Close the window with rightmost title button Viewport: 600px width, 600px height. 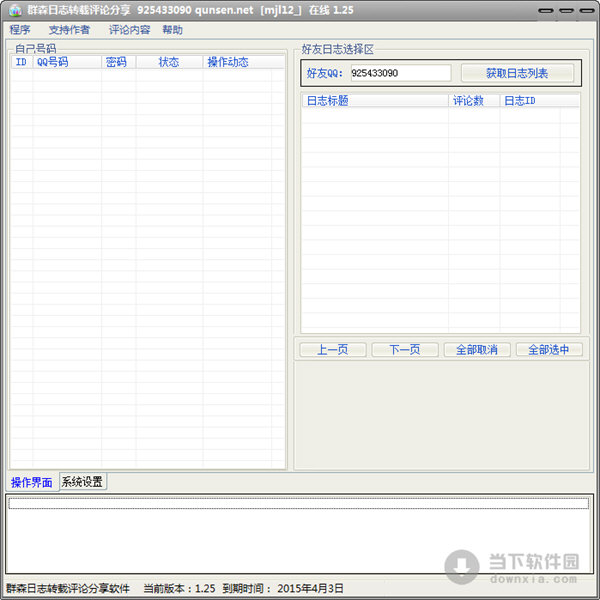[587, 10]
